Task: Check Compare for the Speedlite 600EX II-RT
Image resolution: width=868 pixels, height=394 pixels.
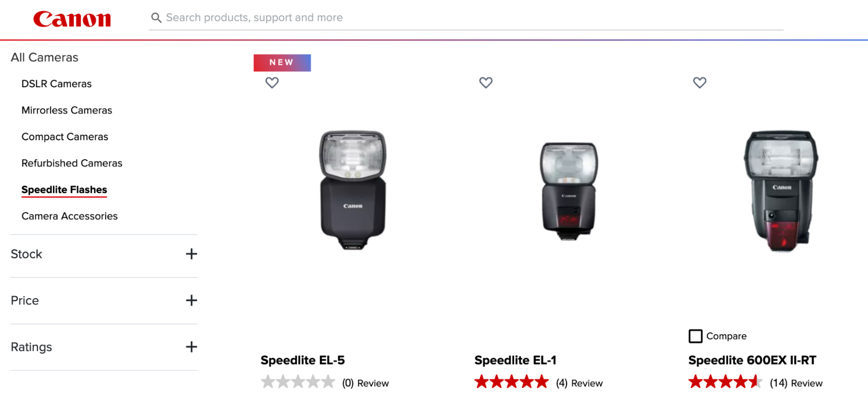Action: pos(695,336)
